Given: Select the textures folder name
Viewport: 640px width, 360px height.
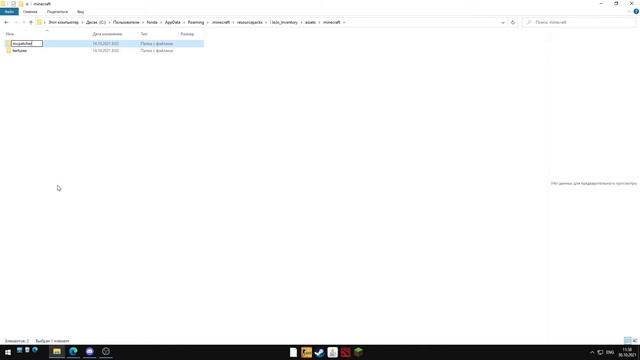Looking at the screenshot, I should 20,51.
